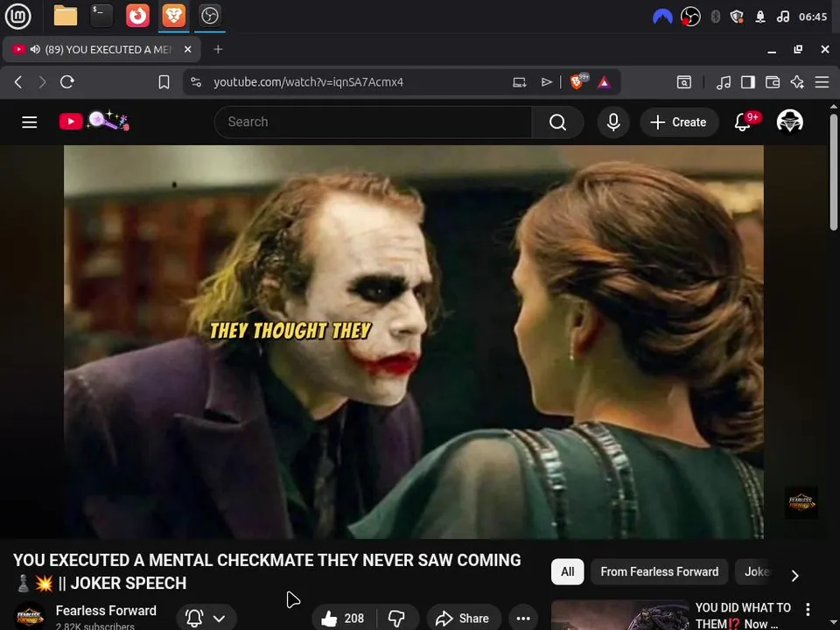Screen dimensions: 840x630
Task: Open the Brave main hamburger menu
Action: pyautogui.click(x=822, y=82)
